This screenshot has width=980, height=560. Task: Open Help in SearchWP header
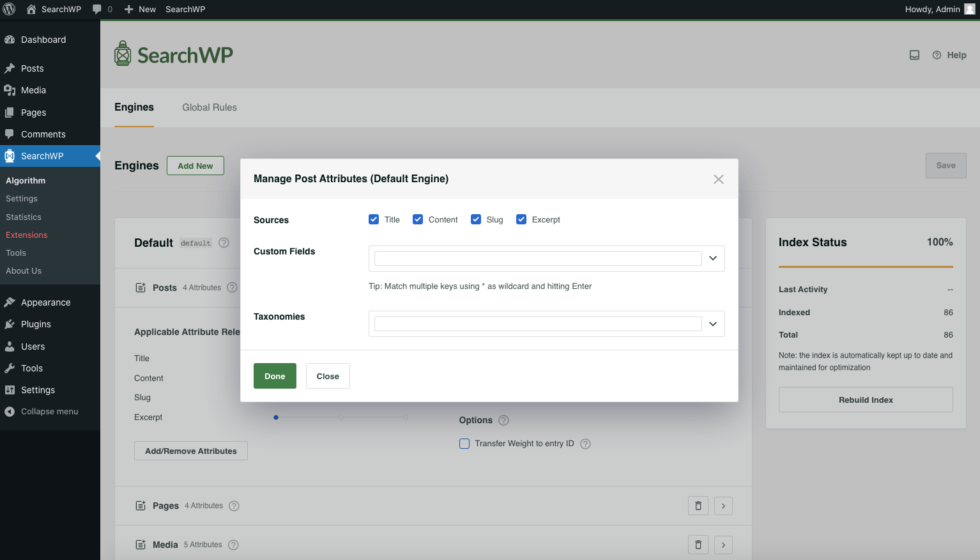(x=949, y=55)
